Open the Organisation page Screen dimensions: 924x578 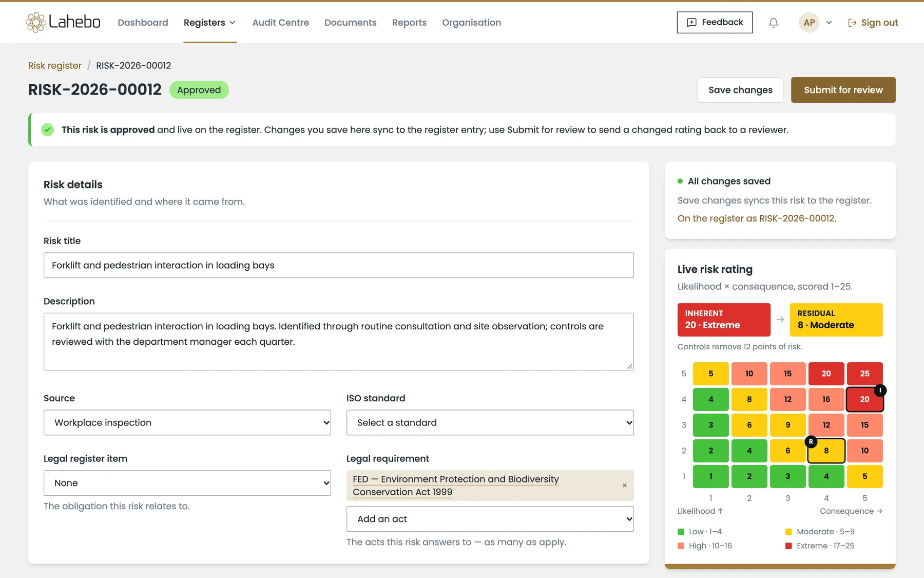pos(471,23)
